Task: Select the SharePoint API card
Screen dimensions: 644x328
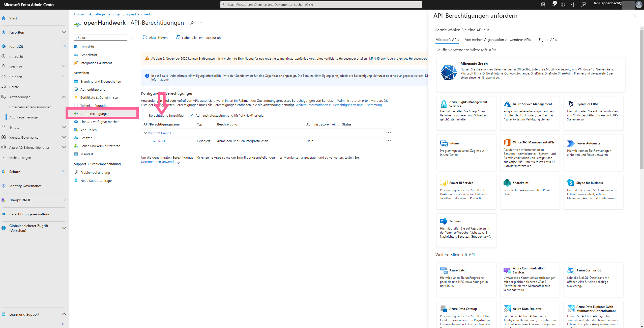Action: 530,192
